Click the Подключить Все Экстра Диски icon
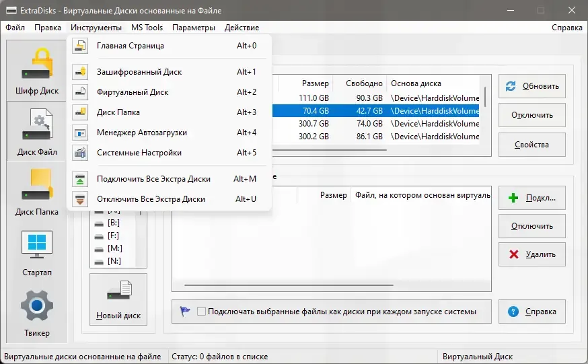588x364 pixels. click(80, 179)
